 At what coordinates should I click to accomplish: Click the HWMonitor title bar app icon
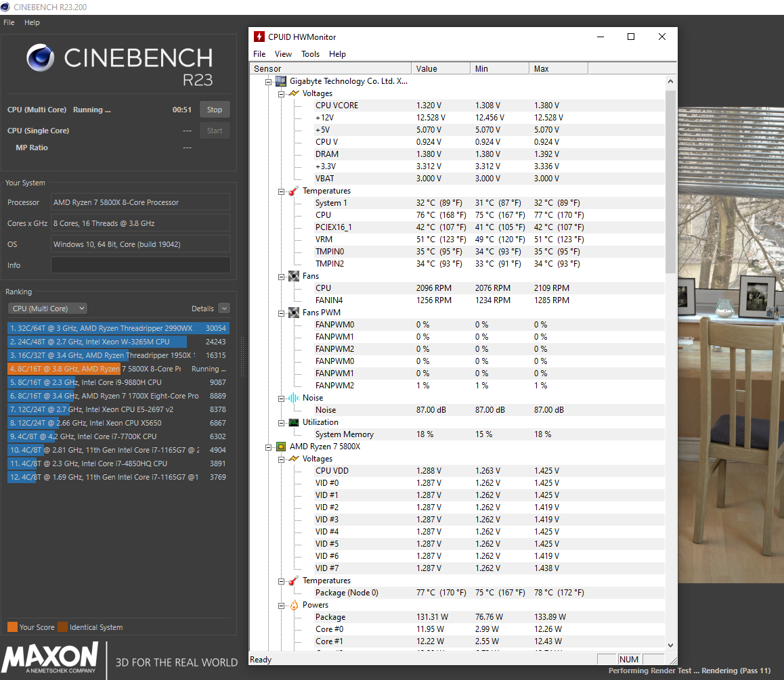pyautogui.click(x=259, y=37)
